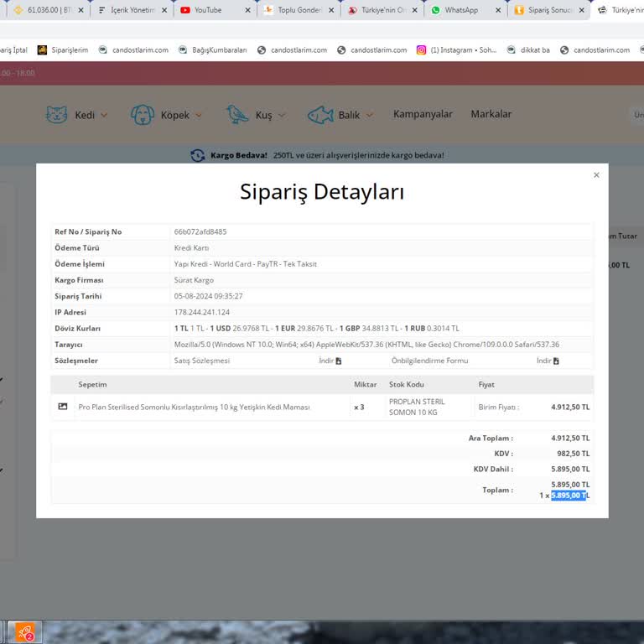Click the highlighted 5.895,00 TL total
This screenshot has width=644, height=644.
[x=570, y=496]
